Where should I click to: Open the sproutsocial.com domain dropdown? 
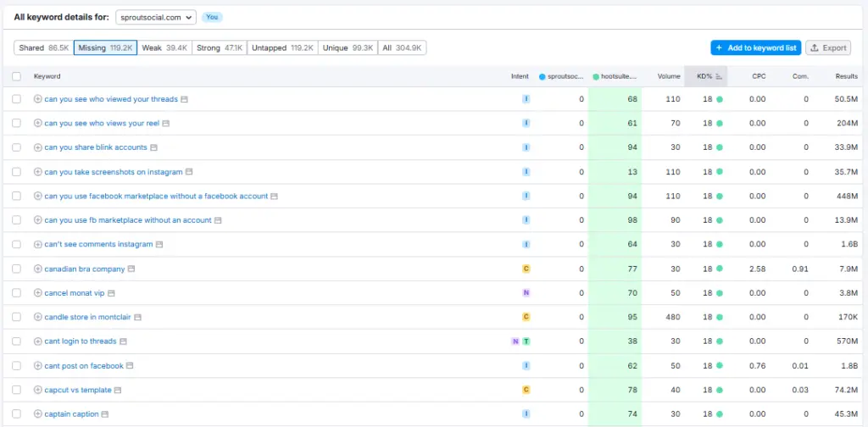coord(155,17)
